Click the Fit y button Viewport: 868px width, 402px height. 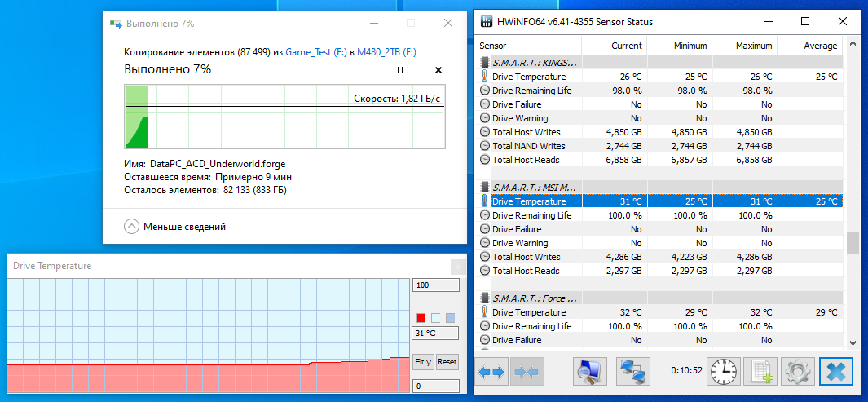point(424,361)
